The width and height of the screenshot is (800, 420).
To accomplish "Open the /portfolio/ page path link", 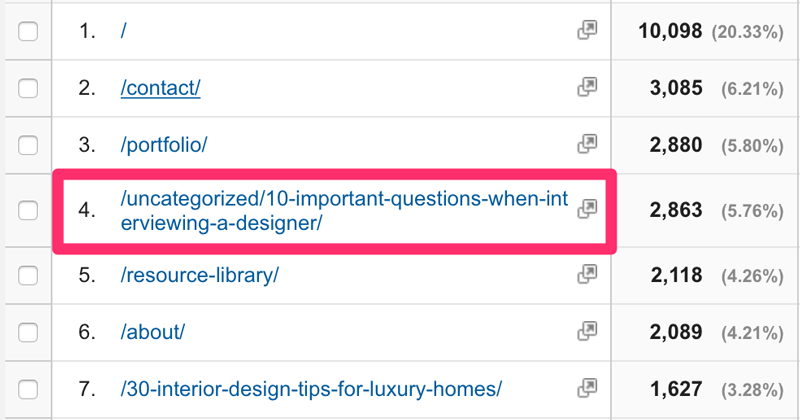I will [163, 145].
